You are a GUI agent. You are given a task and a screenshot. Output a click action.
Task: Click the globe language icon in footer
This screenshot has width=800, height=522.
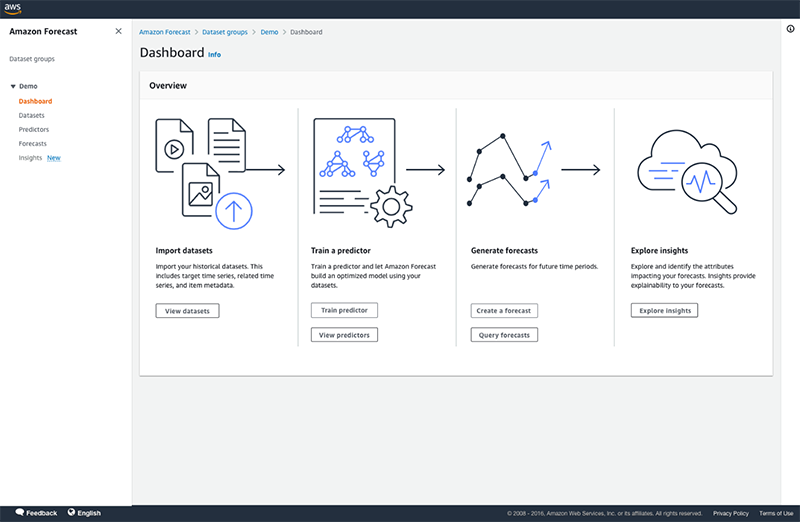[x=71, y=512]
